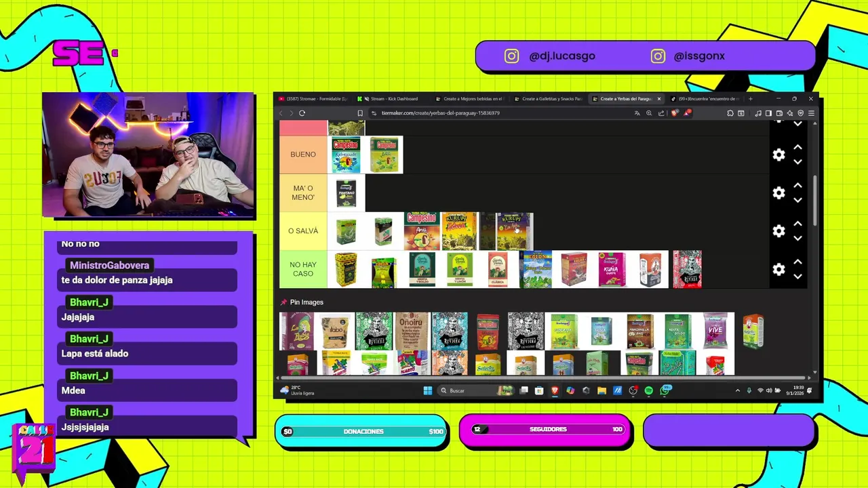
Task: Bookmark this page in address bar
Action: click(x=360, y=113)
